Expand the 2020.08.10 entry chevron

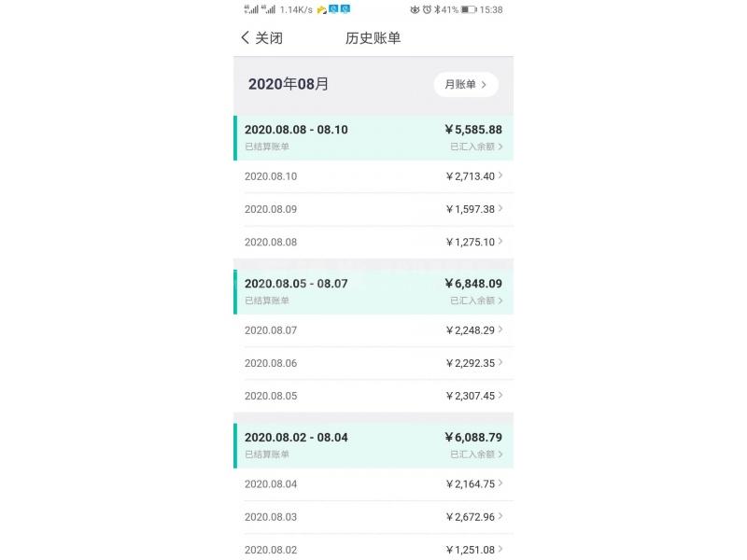[x=500, y=175]
